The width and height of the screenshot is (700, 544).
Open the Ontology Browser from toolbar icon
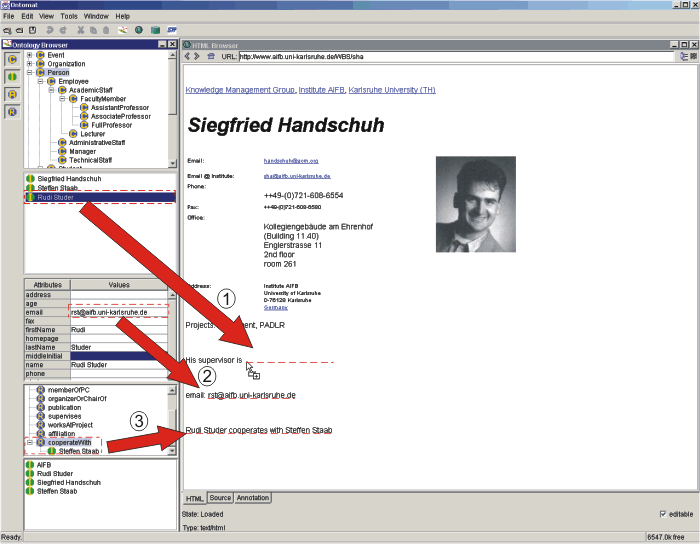point(123,30)
